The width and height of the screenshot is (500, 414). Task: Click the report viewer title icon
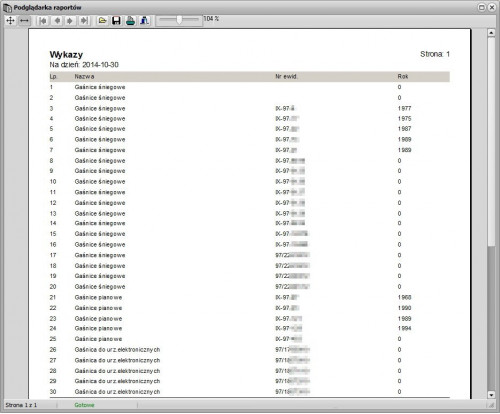point(7,7)
